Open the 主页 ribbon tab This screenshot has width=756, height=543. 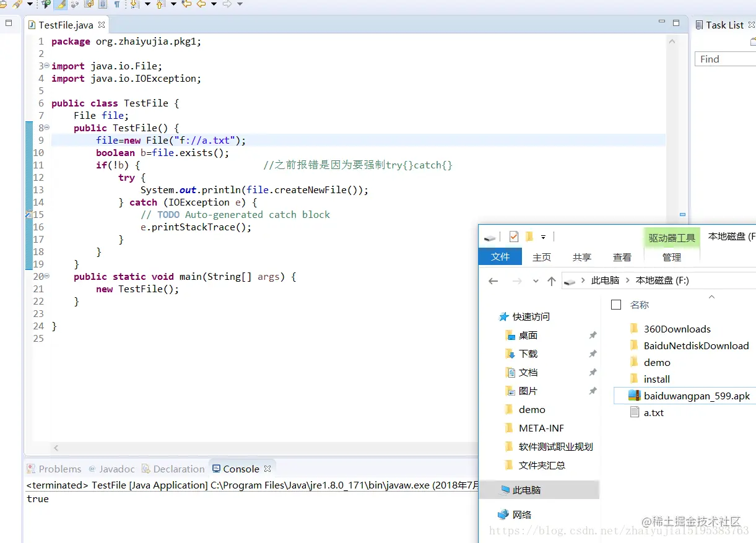pyautogui.click(x=542, y=257)
